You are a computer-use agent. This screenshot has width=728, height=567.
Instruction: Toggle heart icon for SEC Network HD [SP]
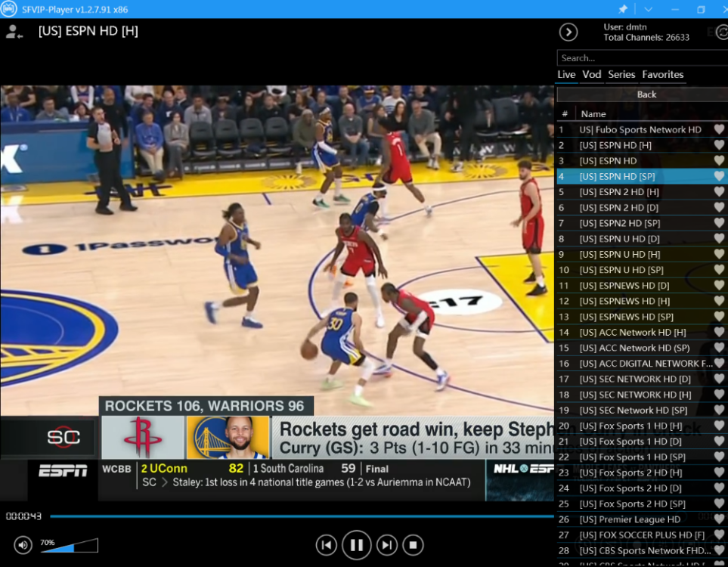click(x=719, y=410)
